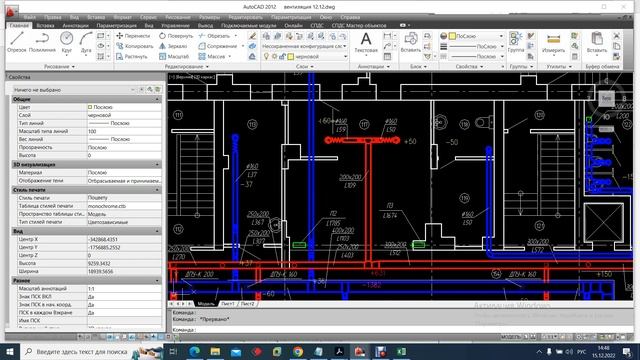Select the Текстовая text tool
The width and height of the screenshot is (640, 360).
tap(366, 42)
